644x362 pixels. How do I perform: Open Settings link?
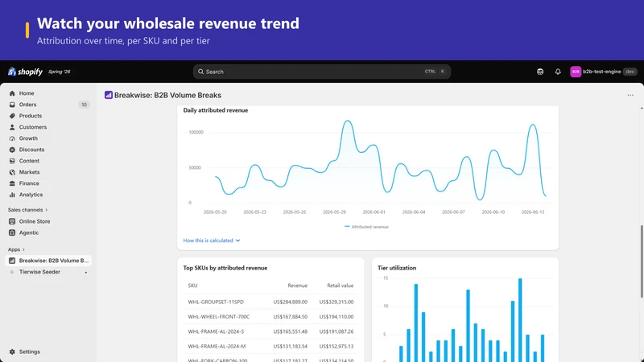coord(30,352)
